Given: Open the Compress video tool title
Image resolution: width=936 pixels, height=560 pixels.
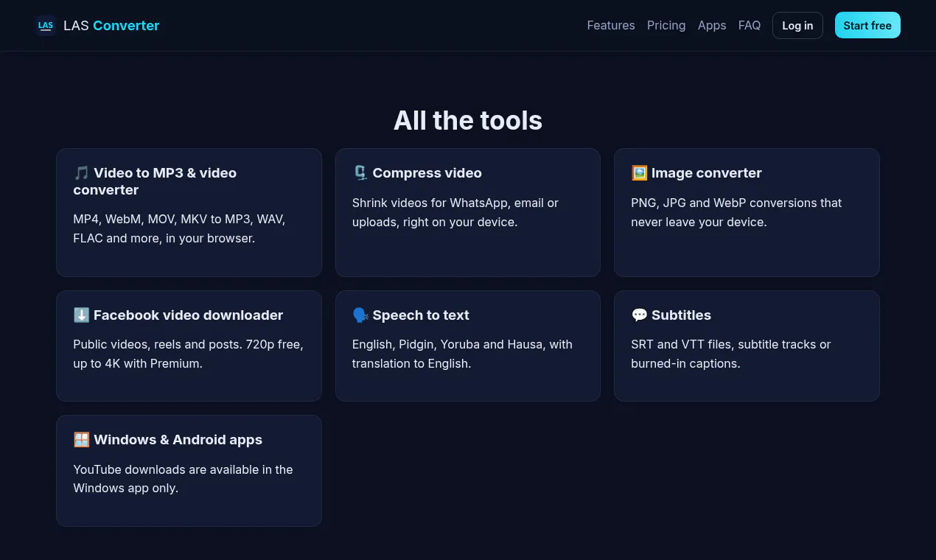Looking at the screenshot, I should 427,173.
